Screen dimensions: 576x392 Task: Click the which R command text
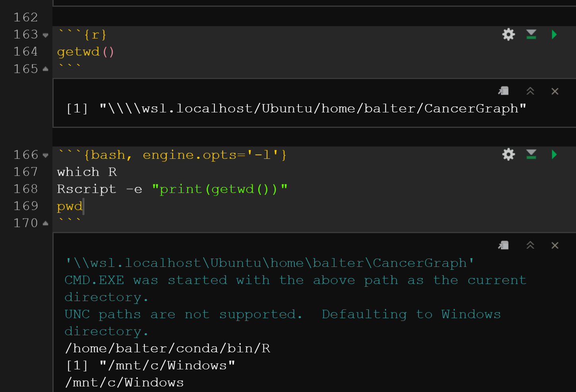coord(87,172)
